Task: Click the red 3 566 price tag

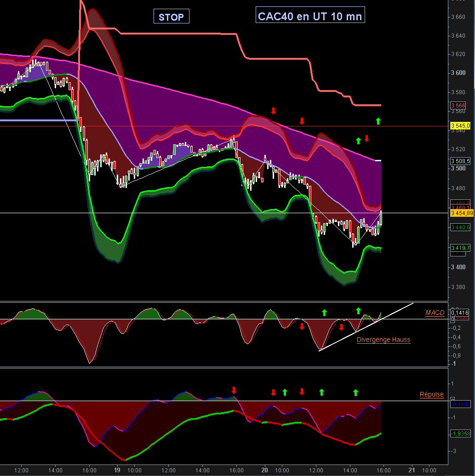Action: (458, 105)
